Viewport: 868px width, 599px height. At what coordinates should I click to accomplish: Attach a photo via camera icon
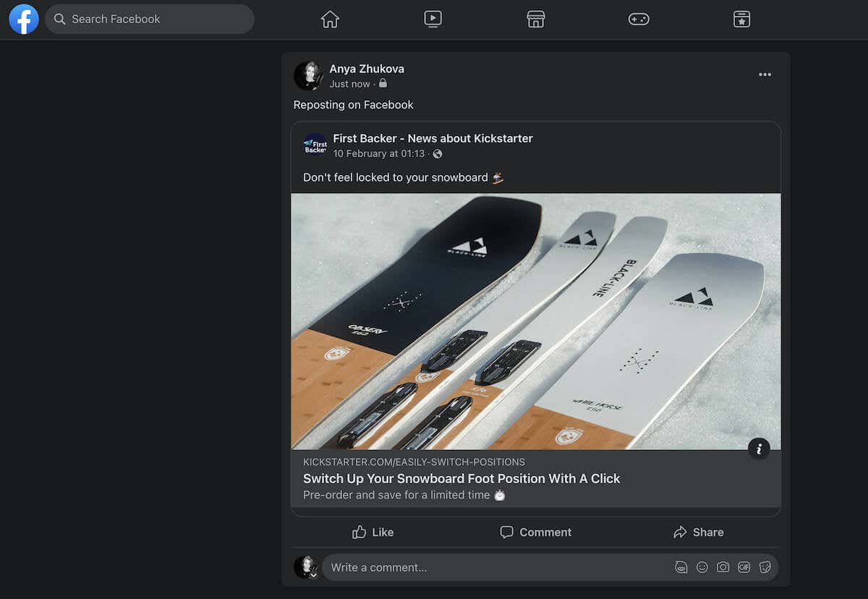(723, 567)
